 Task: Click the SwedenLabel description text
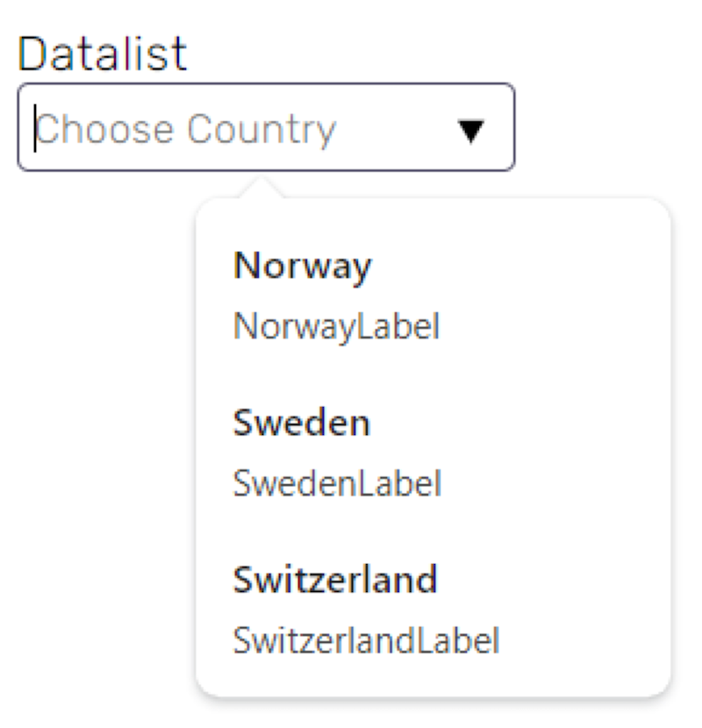(337, 483)
